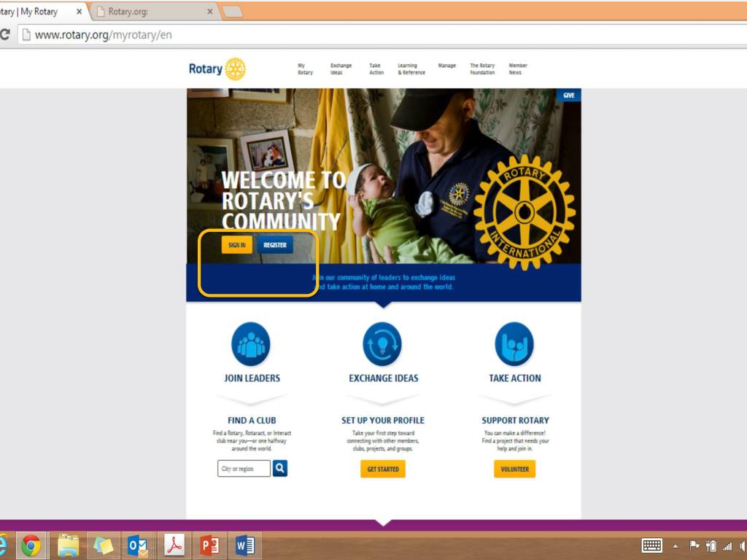Viewport: 747px width, 560px height.
Task: Open The Rotary Foundation menu
Action: click(483, 69)
